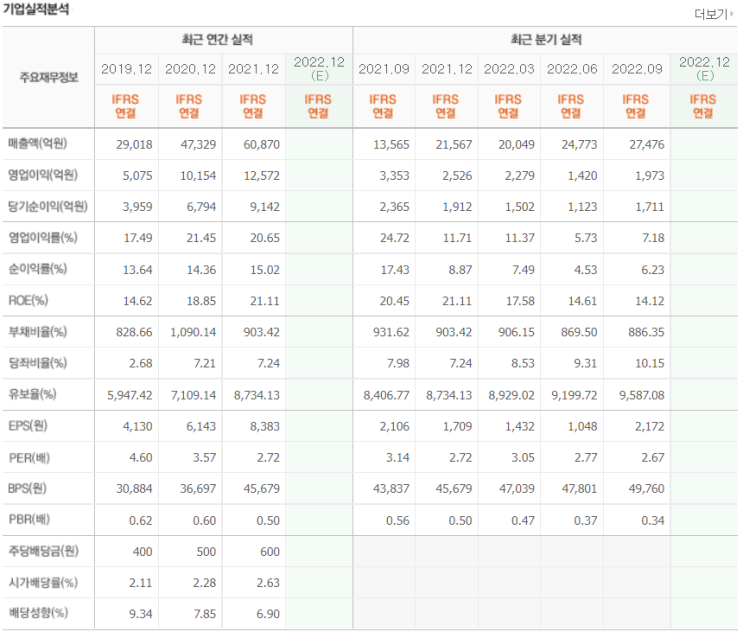This screenshot has height=632, width=743.
Task: Select reserve ratio value 9,587.08
Action: coord(642,396)
